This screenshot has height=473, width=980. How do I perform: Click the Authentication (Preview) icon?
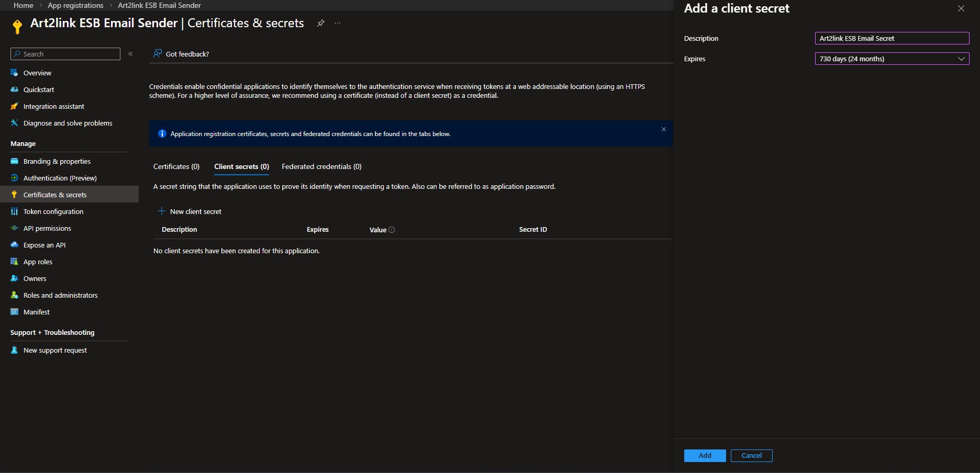(14, 178)
